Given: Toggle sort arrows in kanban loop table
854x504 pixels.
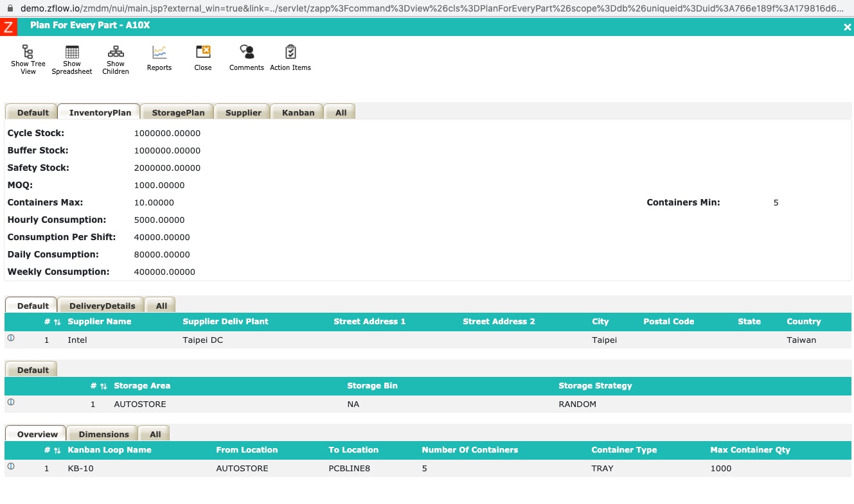Looking at the screenshot, I should (x=57, y=451).
